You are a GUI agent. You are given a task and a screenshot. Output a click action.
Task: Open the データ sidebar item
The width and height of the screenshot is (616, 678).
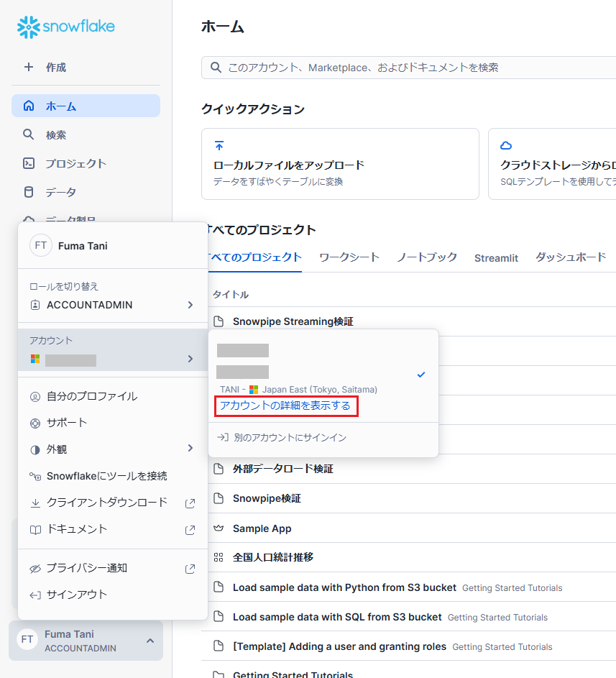86,192
